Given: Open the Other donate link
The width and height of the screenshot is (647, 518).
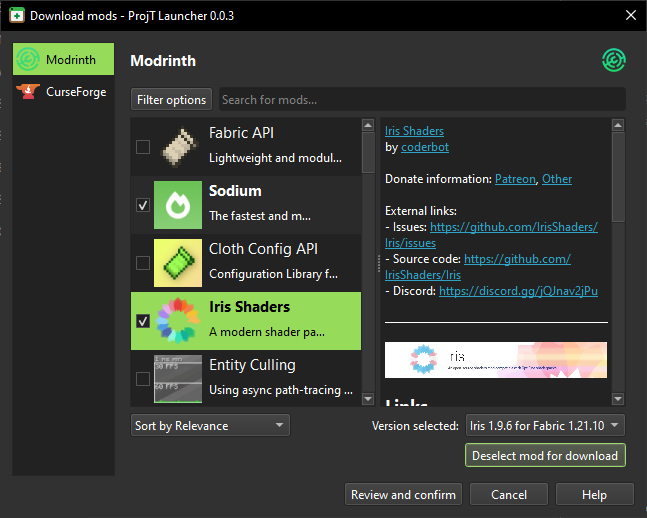Looking at the screenshot, I should coord(557,179).
